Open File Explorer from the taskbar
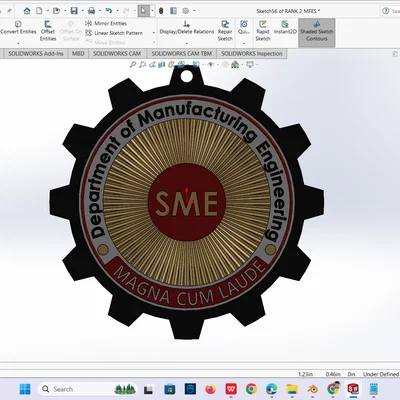 (x=292, y=389)
